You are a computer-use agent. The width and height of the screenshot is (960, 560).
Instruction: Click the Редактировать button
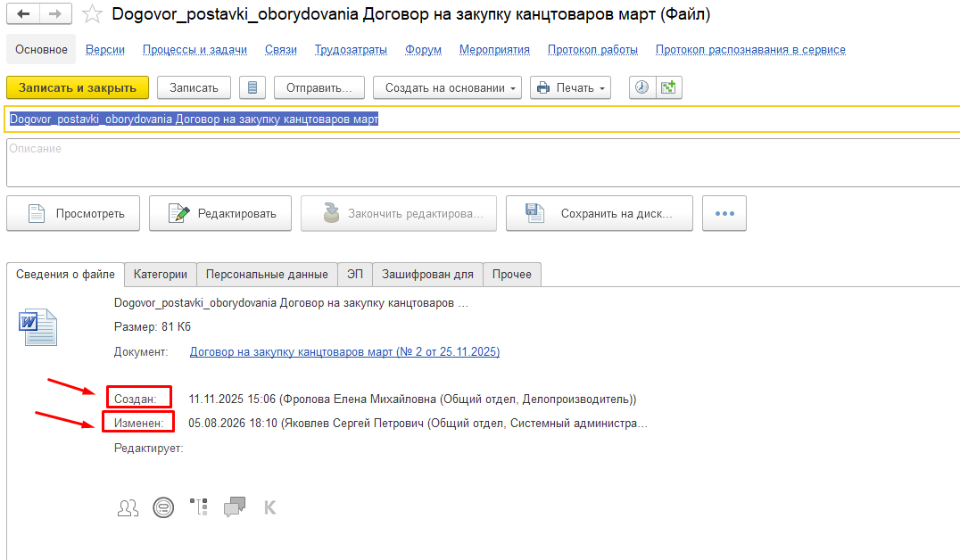[x=220, y=214]
